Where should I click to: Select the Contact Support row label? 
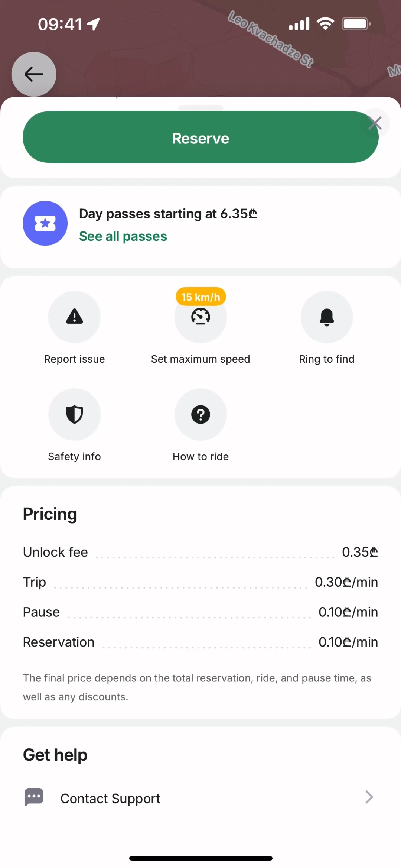tap(110, 798)
